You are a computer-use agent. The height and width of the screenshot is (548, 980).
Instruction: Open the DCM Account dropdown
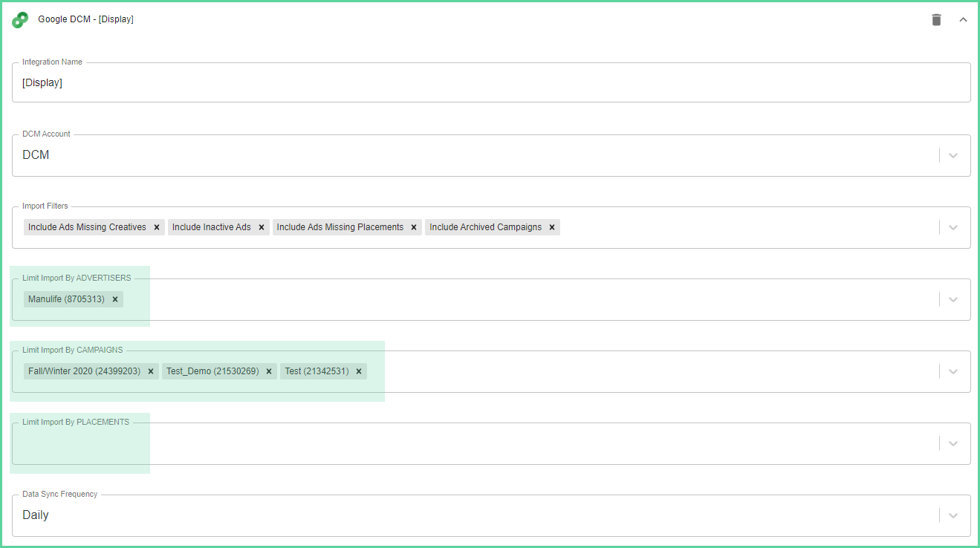(491, 155)
